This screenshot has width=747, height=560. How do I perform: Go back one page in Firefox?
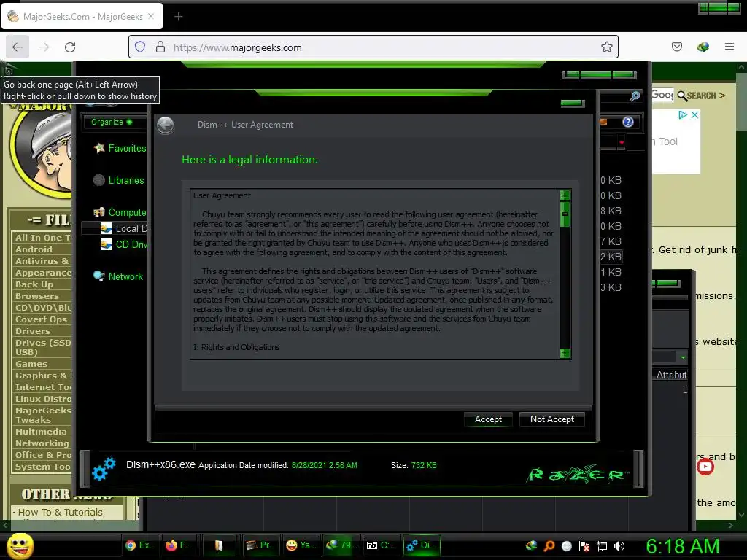(x=18, y=47)
